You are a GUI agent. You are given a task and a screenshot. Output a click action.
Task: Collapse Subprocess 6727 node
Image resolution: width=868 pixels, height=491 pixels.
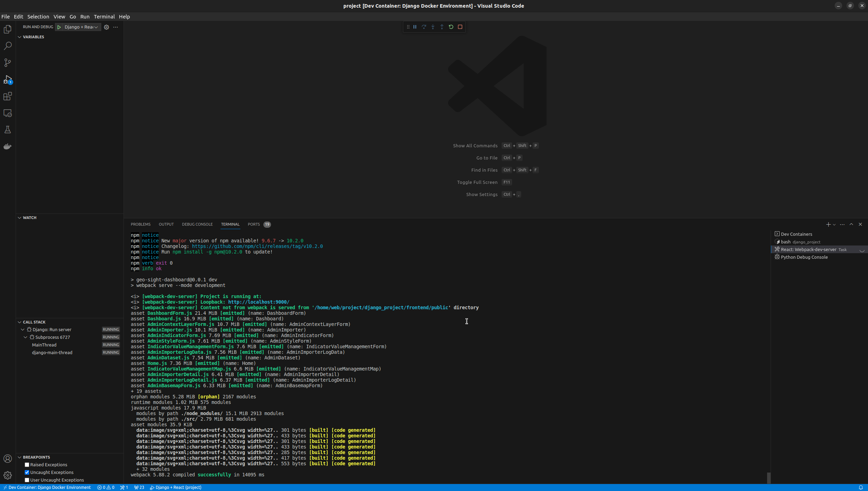tap(25, 337)
